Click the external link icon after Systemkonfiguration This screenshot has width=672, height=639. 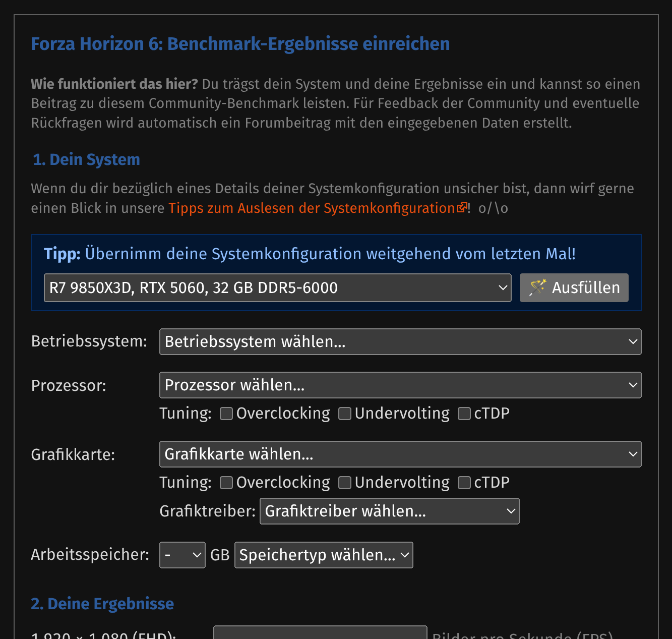462,208
